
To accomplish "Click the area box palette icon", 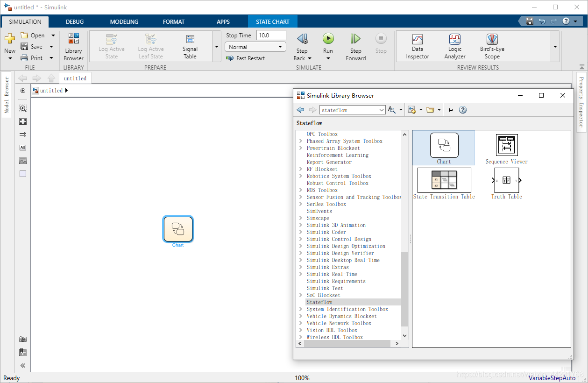I will (x=23, y=174).
